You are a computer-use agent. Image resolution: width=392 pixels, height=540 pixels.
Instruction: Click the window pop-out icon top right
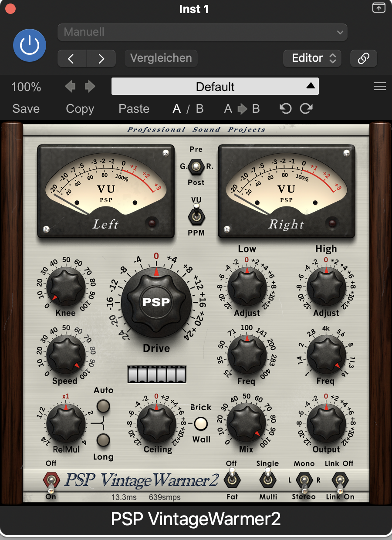[379, 7]
